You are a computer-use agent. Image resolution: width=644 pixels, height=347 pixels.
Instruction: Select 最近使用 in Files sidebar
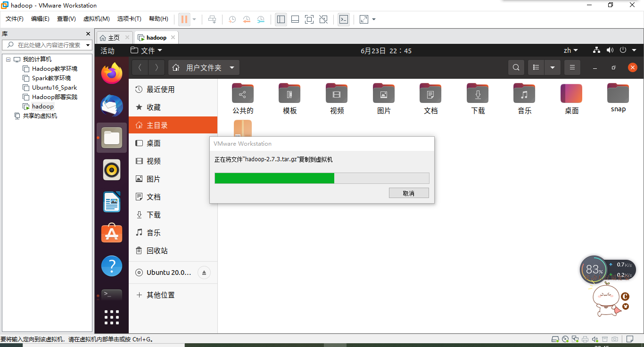coord(173,90)
